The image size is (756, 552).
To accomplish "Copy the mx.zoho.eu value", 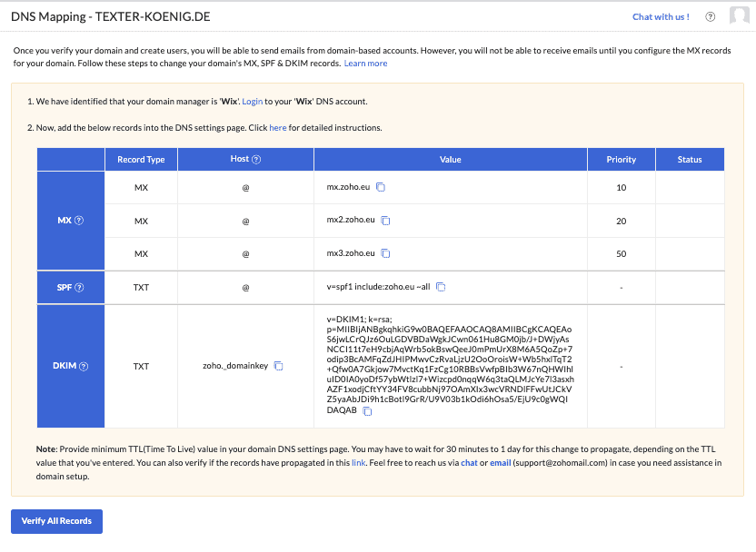I will [381, 187].
